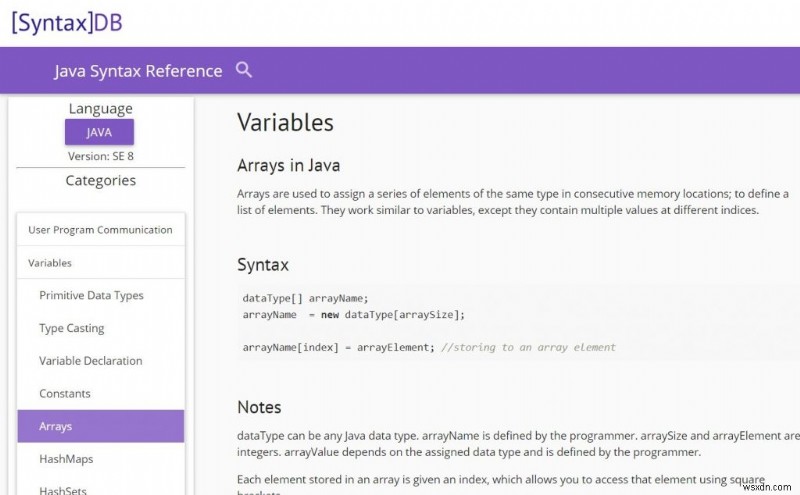Screen dimensions: 800x495
Task: Open the [Syntax]DB logo home link
Action: pyautogui.click(x=67, y=23)
